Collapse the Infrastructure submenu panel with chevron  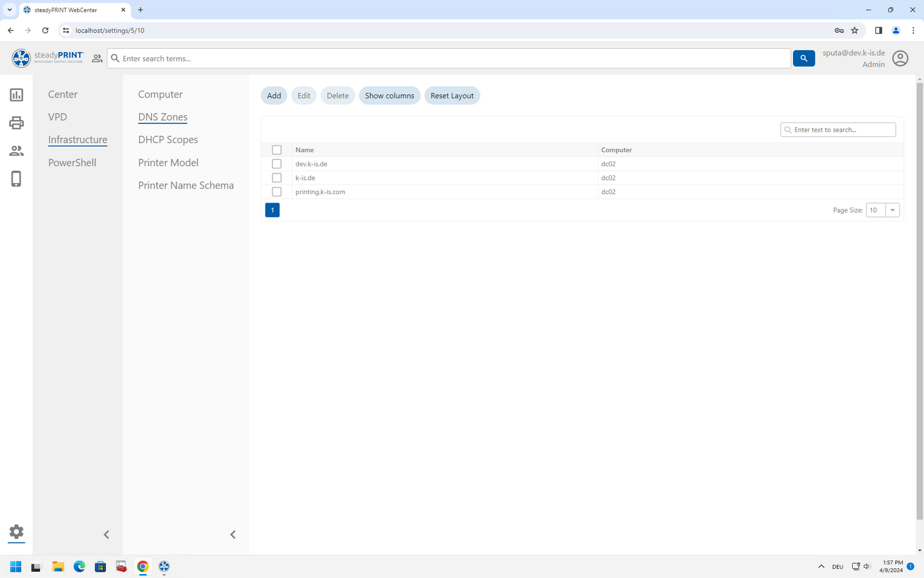pyautogui.click(x=233, y=534)
